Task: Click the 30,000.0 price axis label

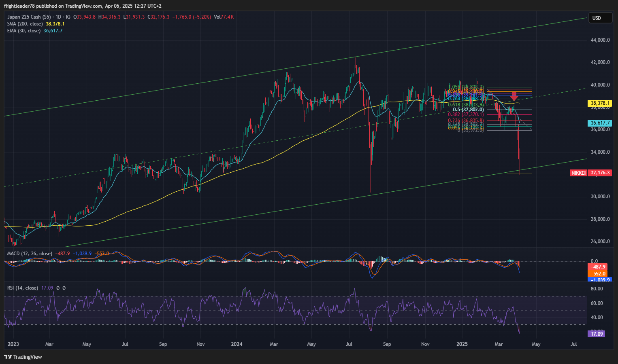Action: pos(600,197)
